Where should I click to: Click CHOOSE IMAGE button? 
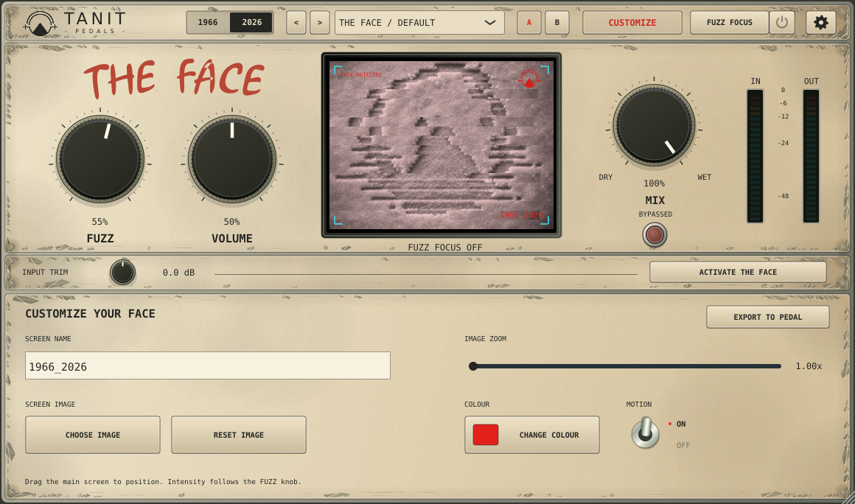[93, 435]
